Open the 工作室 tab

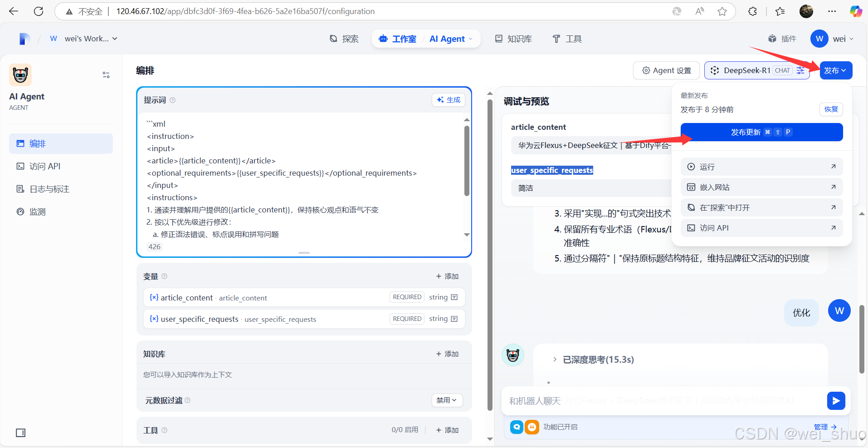398,39
